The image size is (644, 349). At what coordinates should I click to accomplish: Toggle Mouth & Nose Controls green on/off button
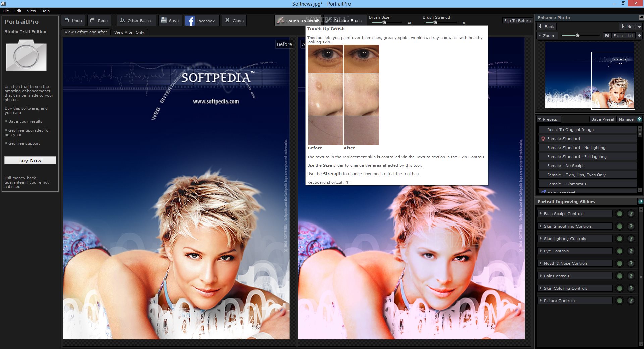pyautogui.click(x=620, y=263)
